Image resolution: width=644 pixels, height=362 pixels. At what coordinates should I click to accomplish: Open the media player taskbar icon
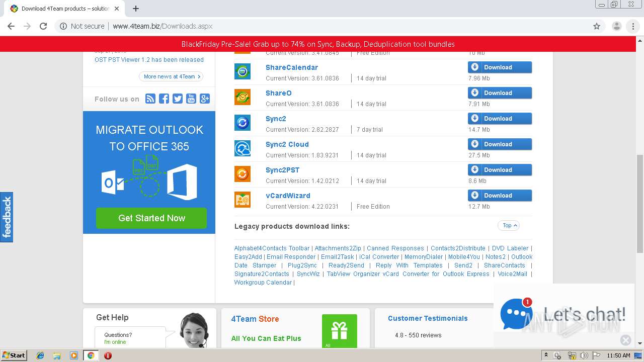tap(74, 355)
